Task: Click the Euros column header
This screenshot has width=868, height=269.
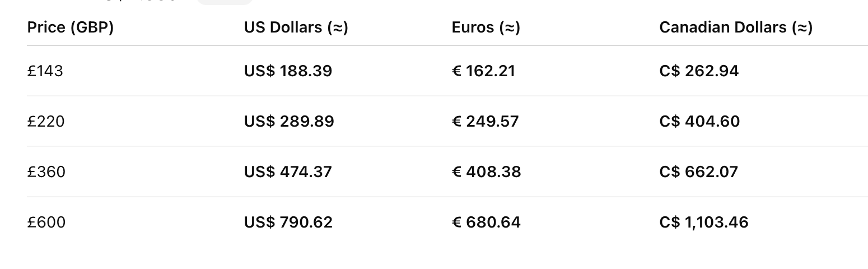Action: coord(486,27)
